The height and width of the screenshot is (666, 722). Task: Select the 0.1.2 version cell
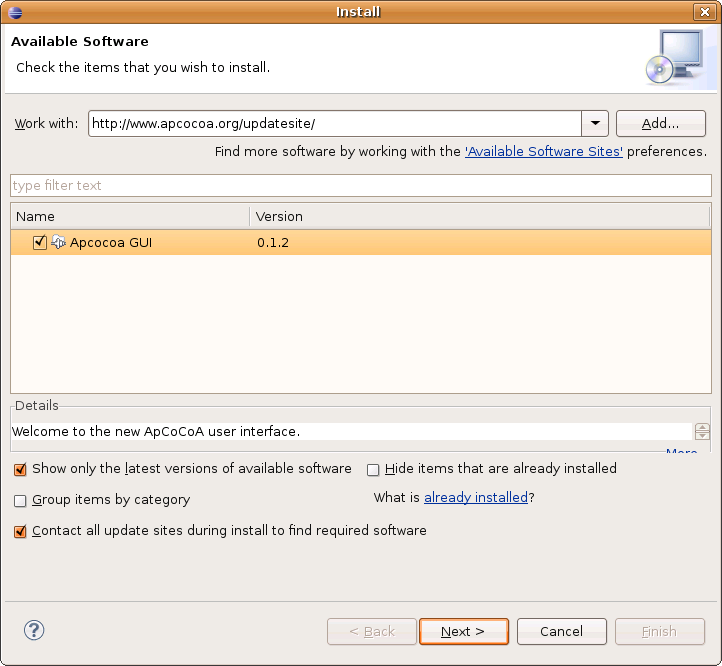click(273, 243)
